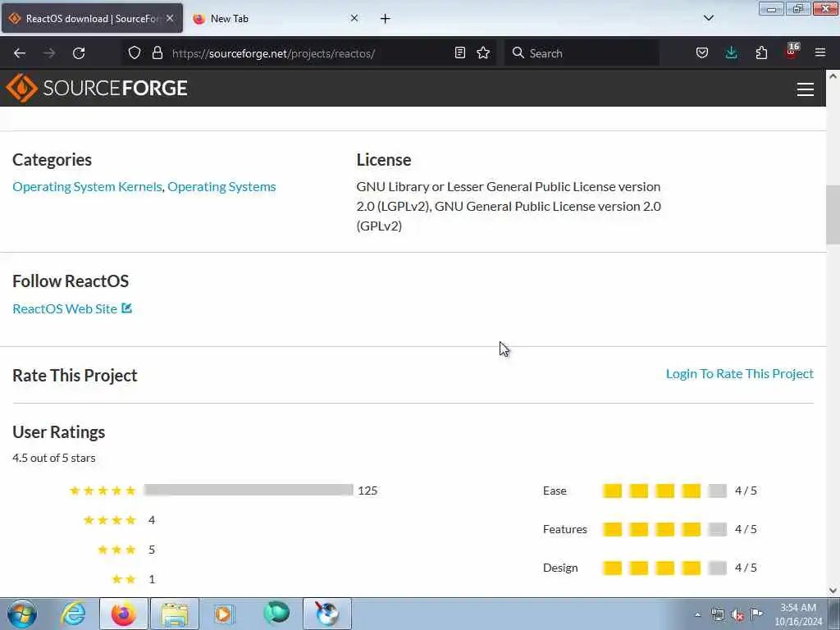840x630 pixels.
Task: Visit the ReactOS Web Site link
Action: pos(65,308)
